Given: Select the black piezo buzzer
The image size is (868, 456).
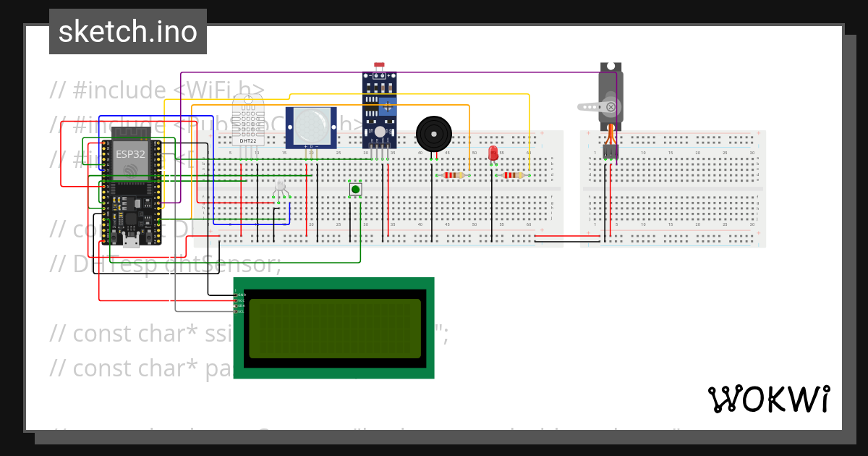Looking at the screenshot, I should (x=435, y=134).
